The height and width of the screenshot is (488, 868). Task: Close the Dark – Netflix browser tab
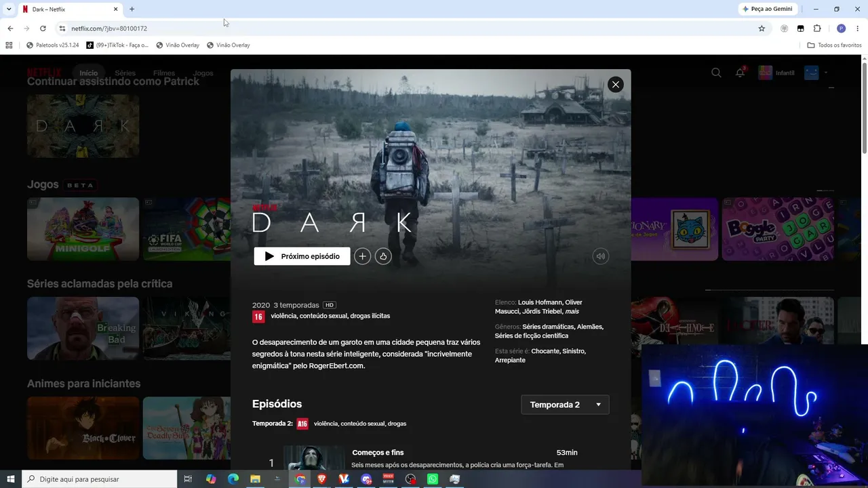pyautogui.click(x=115, y=9)
